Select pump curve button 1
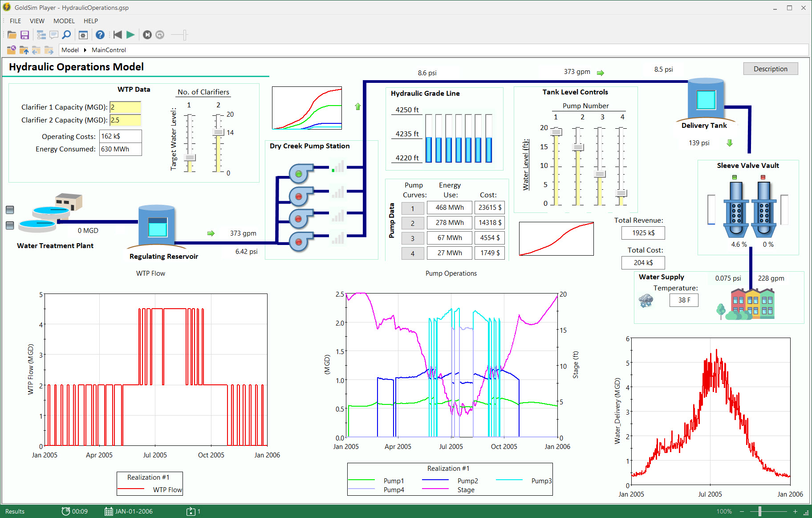Screen dimensions: 812x518 [x=413, y=208]
